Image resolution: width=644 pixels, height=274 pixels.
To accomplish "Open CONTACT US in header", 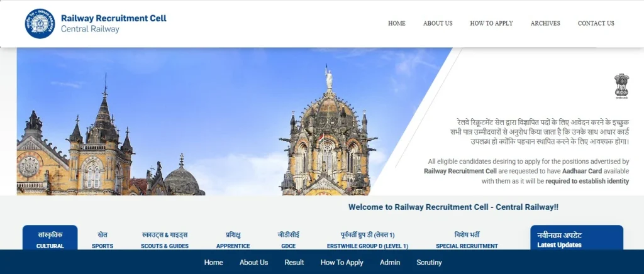I will pos(596,23).
